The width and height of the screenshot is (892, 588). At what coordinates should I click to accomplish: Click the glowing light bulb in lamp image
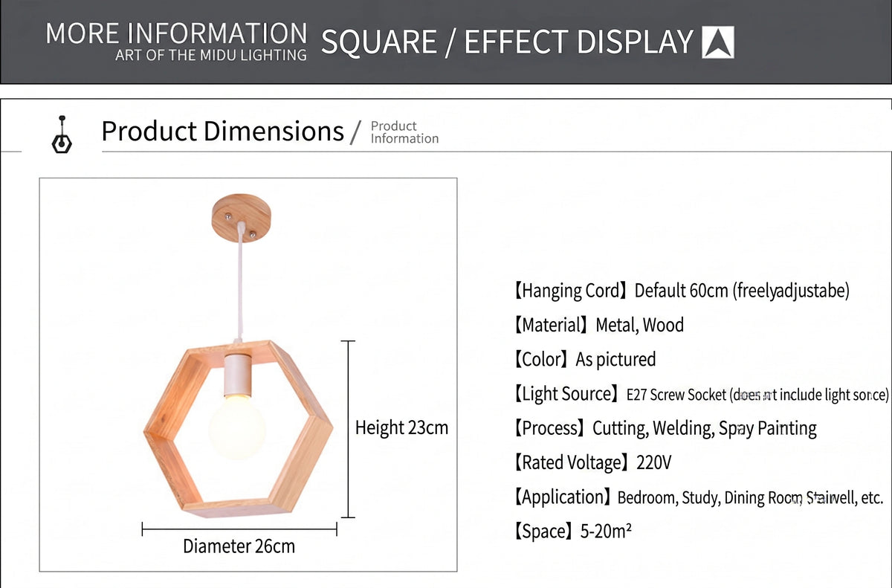click(x=236, y=427)
